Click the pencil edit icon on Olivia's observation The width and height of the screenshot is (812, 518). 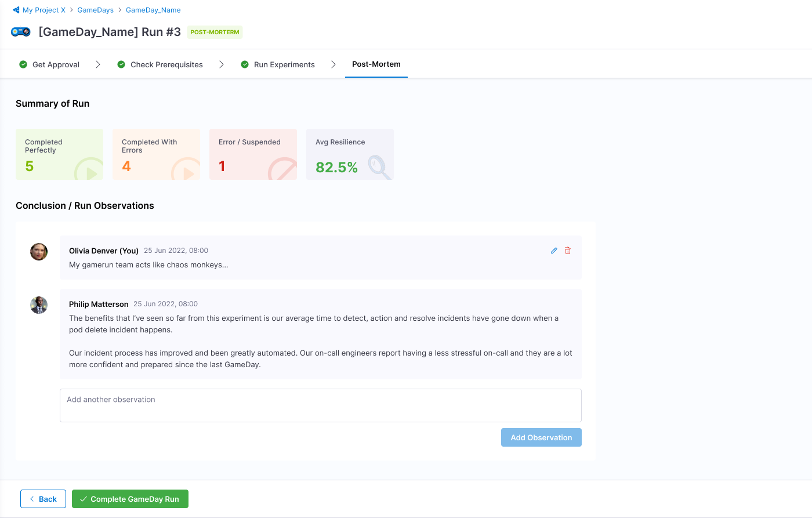click(554, 251)
